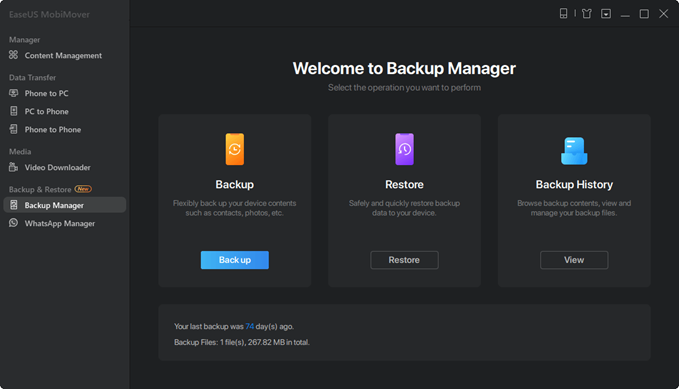Click the Backup History card heading

[574, 185]
